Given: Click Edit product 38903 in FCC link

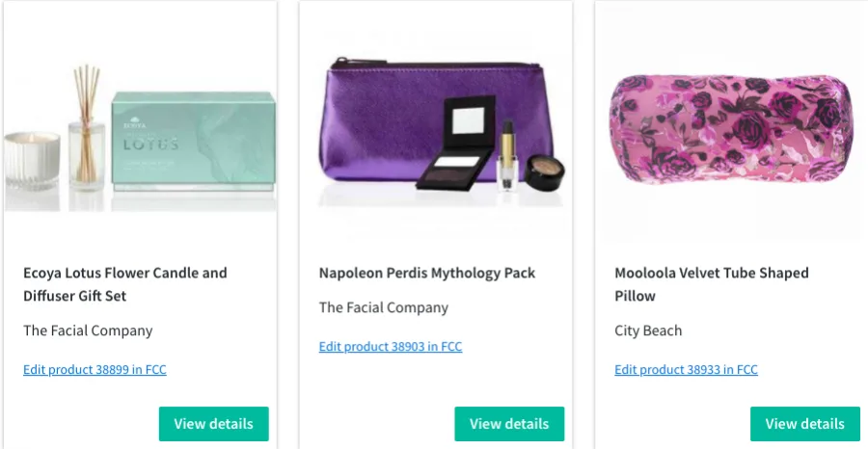Looking at the screenshot, I should [x=391, y=347].
